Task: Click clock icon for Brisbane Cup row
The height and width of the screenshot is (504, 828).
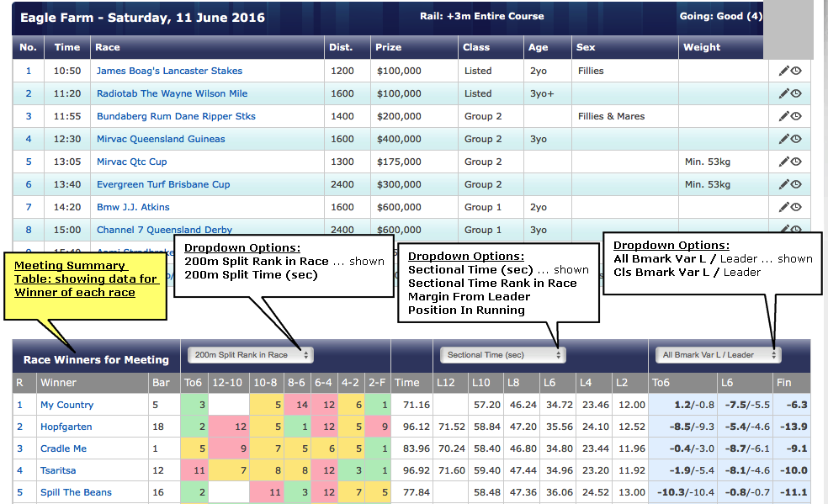Action: pyautogui.click(x=796, y=185)
